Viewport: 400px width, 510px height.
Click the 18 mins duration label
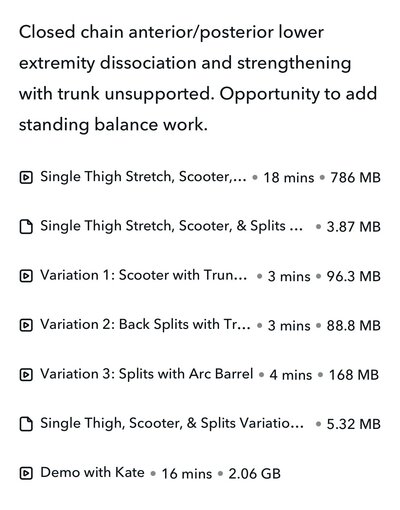point(289,178)
